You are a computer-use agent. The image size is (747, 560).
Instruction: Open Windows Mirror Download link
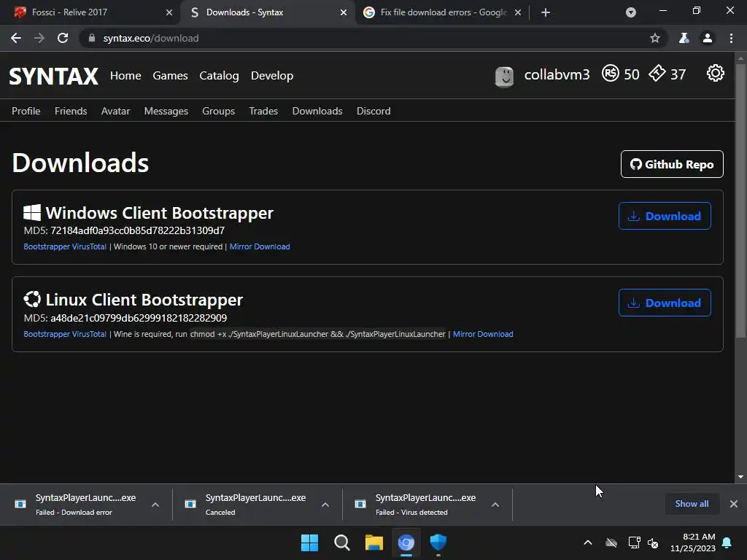coord(260,246)
